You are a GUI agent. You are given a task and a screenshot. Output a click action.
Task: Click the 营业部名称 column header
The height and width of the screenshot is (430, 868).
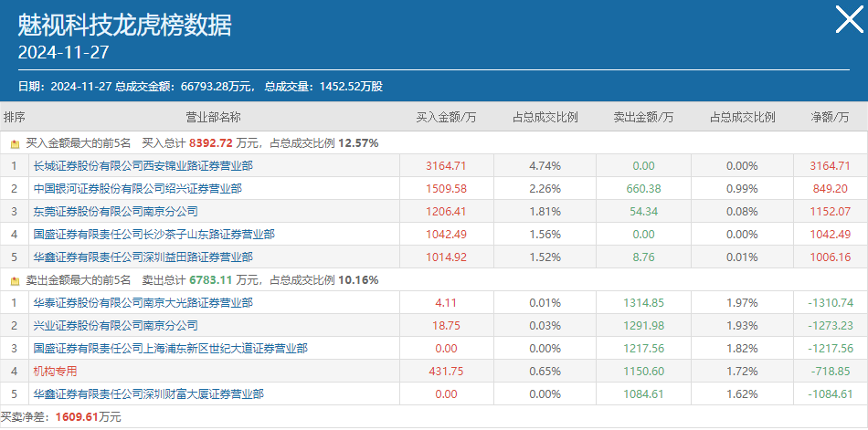tap(213, 118)
